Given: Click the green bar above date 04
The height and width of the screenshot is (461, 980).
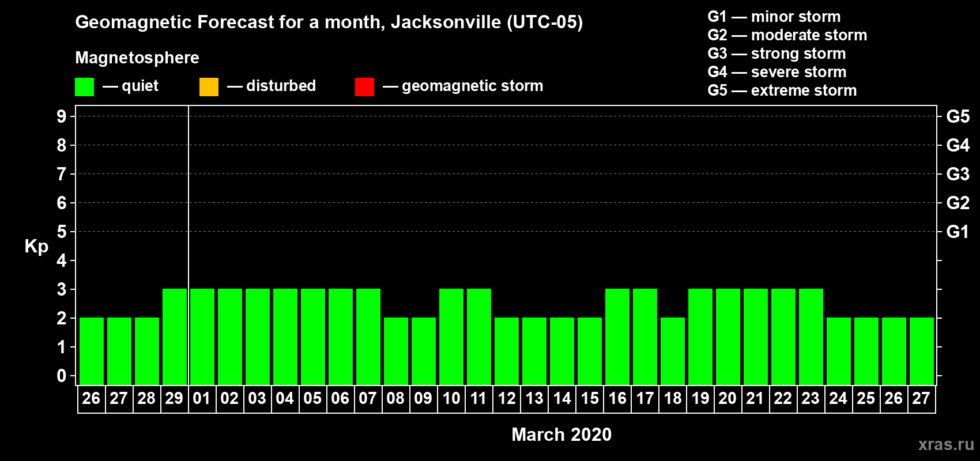Looking at the screenshot, I should [285, 337].
